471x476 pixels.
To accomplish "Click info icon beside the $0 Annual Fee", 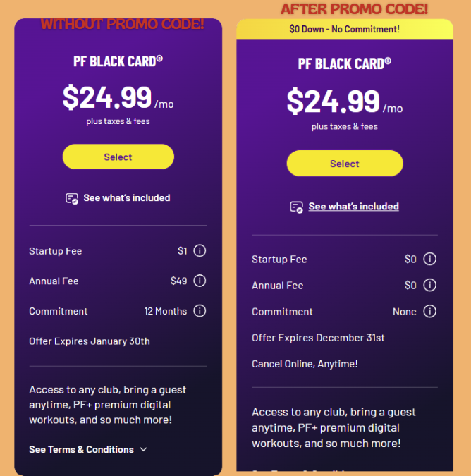I will [x=430, y=285].
